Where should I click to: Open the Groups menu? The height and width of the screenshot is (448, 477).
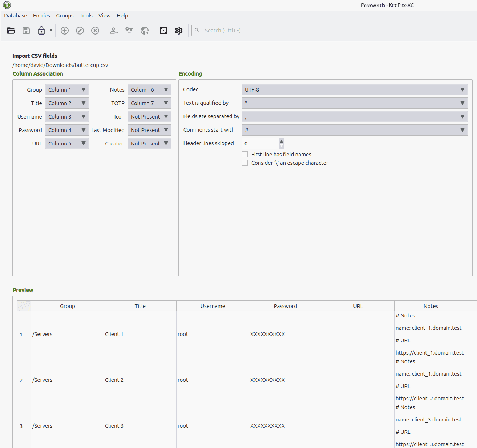(x=65, y=16)
